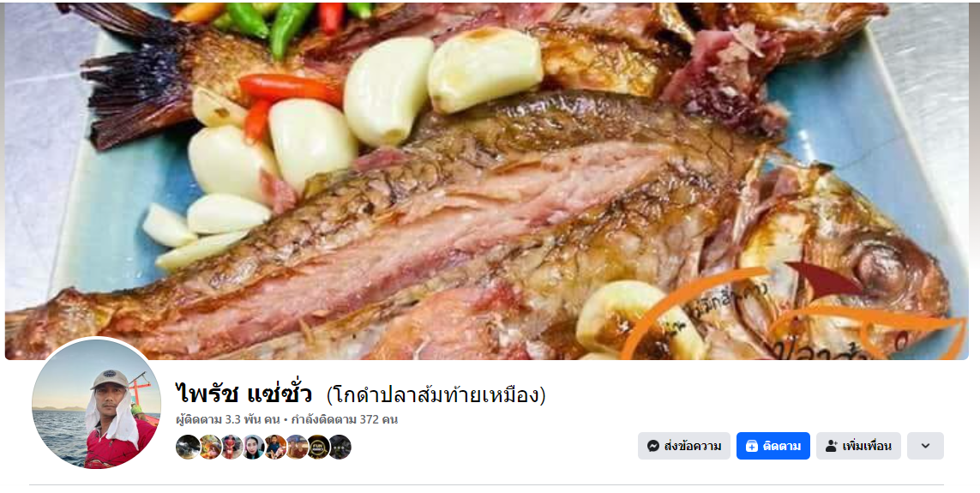Open following list กำลังติดตาม 372 คน

click(345, 419)
